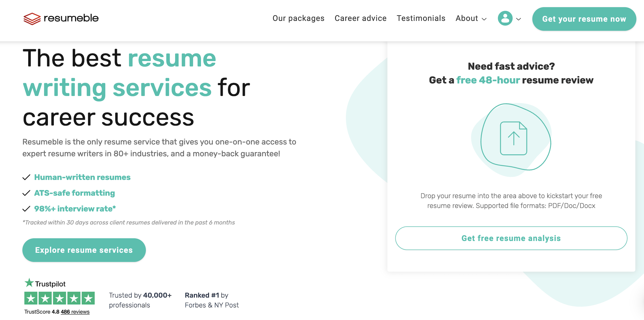Go to the Testimonials section
644x320 pixels.
(421, 18)
